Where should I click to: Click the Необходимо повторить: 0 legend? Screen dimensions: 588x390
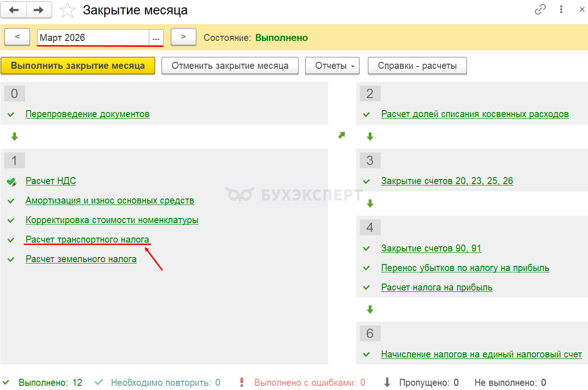click(x=165, y=383)
